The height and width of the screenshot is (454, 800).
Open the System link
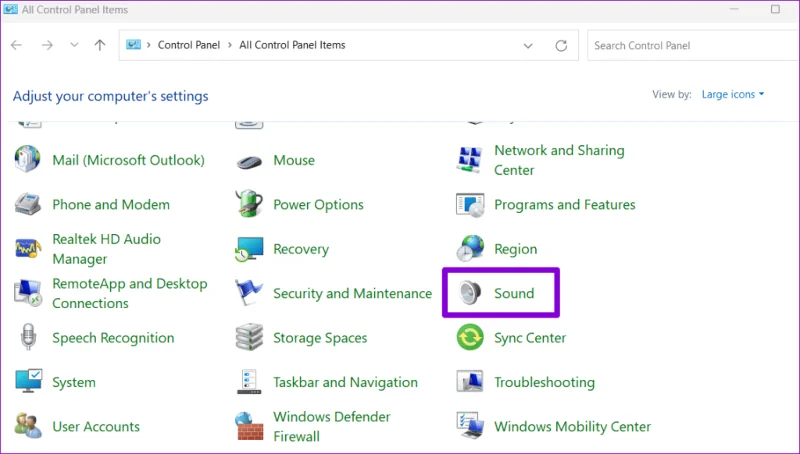coord(74,383)
